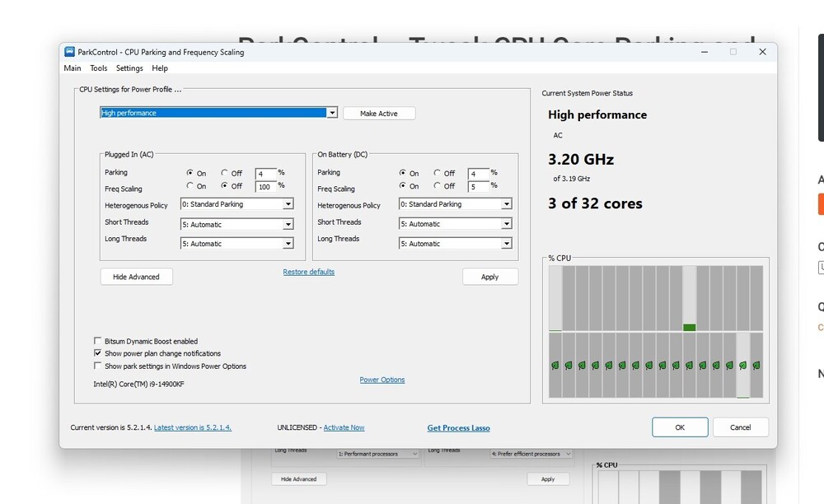
Task: Turn On Battery Parking Off
Action: coord(438,173)
